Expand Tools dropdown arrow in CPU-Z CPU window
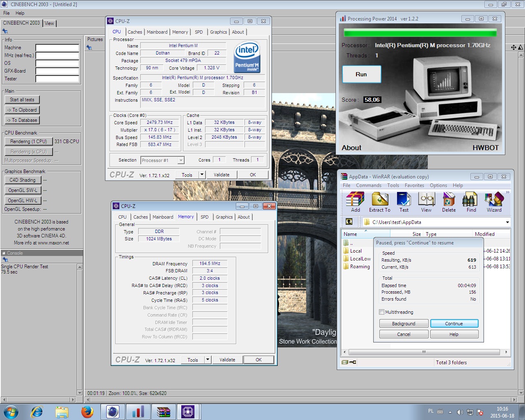Screen dimensions: 525x420 click(202, 175)
